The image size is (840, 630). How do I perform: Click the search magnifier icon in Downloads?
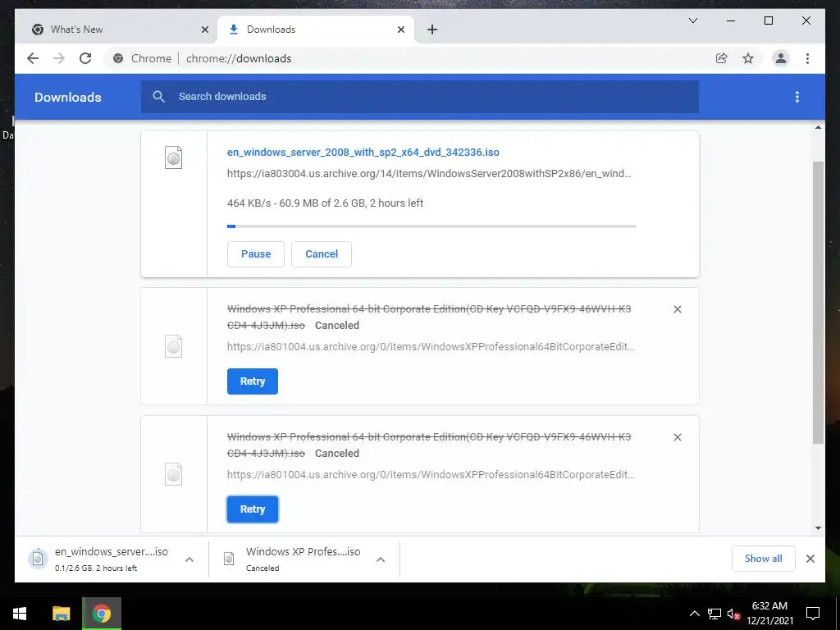click(158, 97)
